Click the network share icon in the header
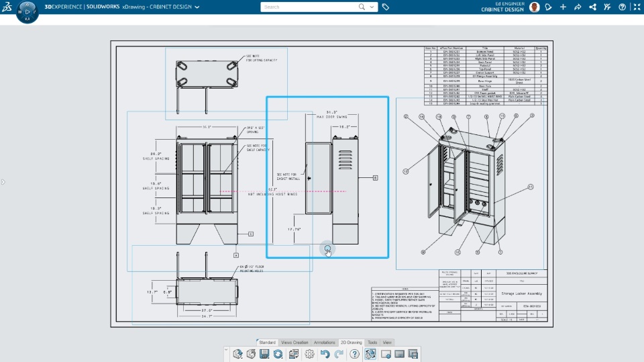 pos(592,7)
